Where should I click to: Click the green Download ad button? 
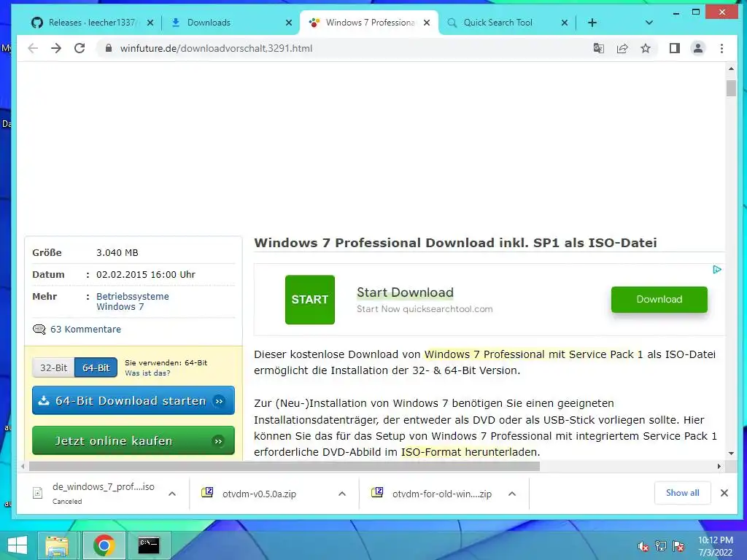(x=659, y=300)
